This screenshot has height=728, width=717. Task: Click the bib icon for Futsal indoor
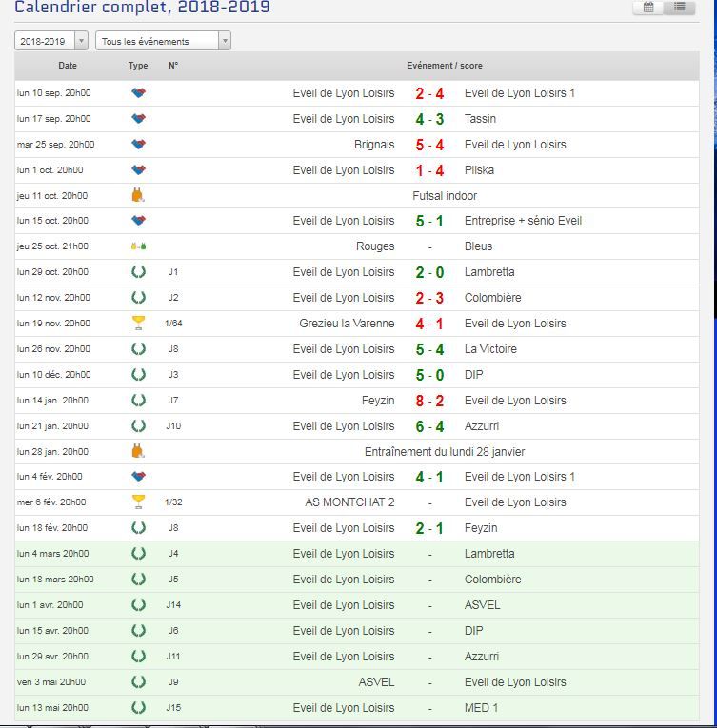(138, 196)
